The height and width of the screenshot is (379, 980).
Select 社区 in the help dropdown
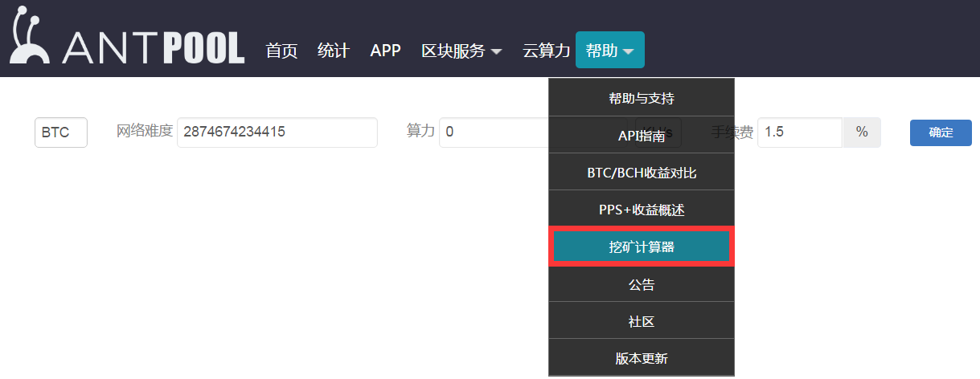[641, 321]
